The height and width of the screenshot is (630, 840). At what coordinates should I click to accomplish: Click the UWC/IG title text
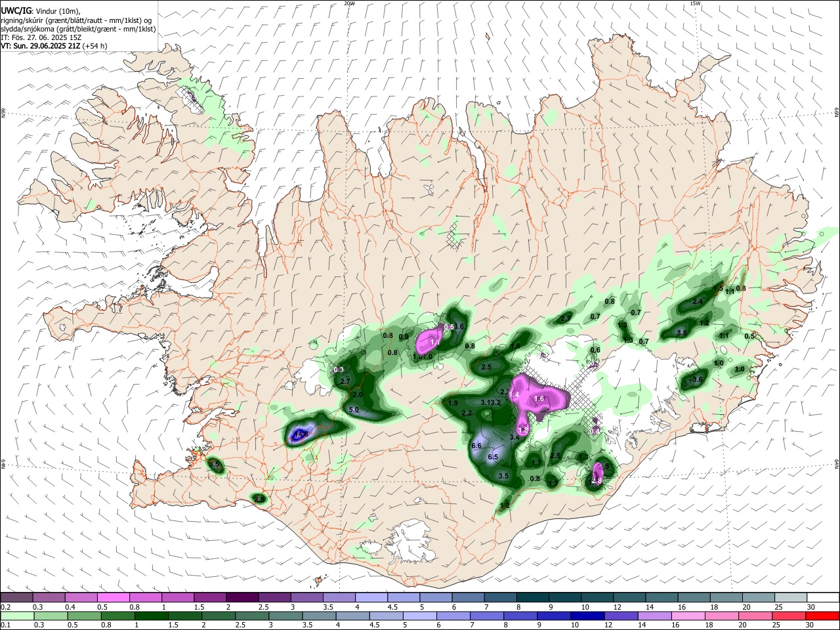point(15,11)
